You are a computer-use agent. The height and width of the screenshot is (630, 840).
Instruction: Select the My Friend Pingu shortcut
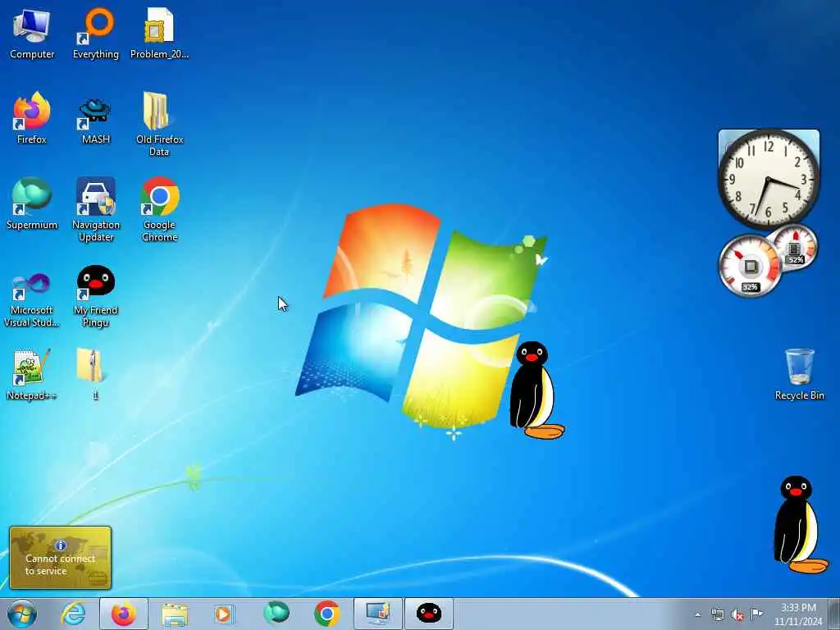click(x=96, y=295)
